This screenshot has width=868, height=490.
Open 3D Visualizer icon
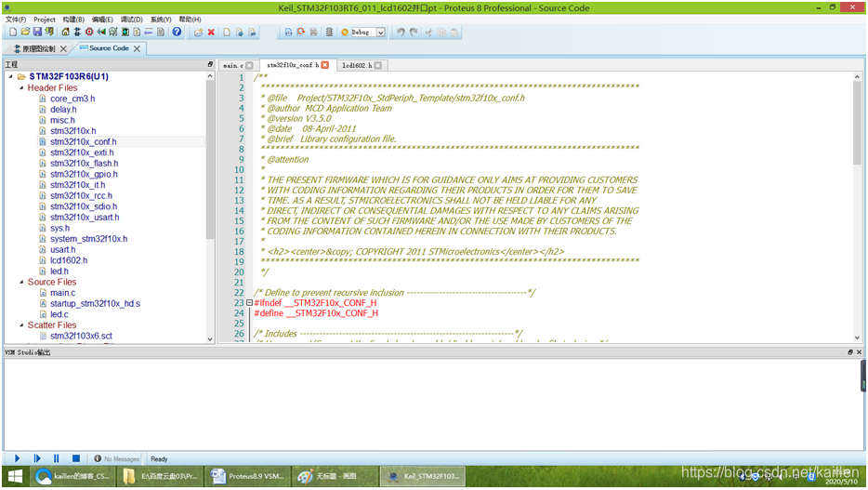(101, 33)
